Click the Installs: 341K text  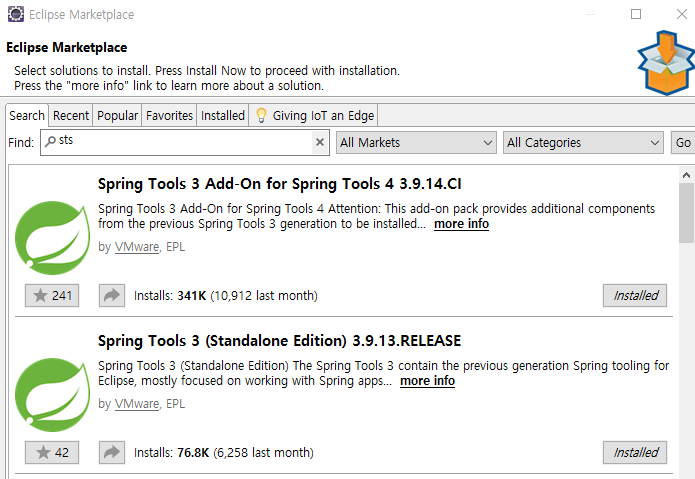click(226, 296)
